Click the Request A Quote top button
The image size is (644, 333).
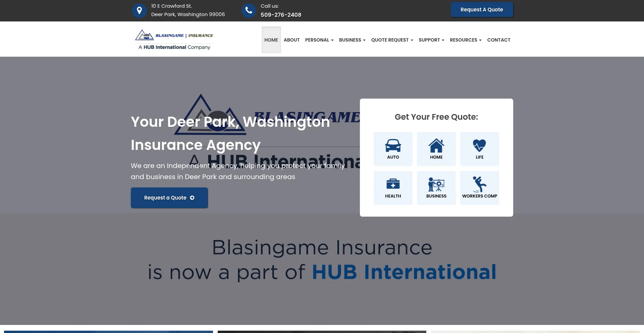coord(482,10)
